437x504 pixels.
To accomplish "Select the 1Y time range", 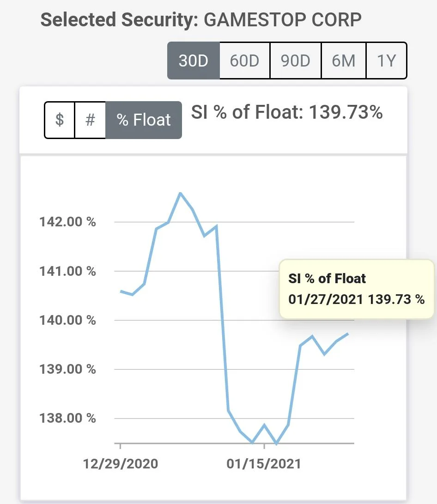I will pos(386,61).
